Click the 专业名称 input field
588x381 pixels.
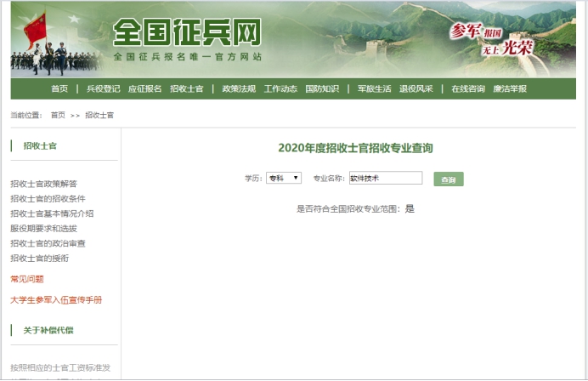[x=385, y=178]
